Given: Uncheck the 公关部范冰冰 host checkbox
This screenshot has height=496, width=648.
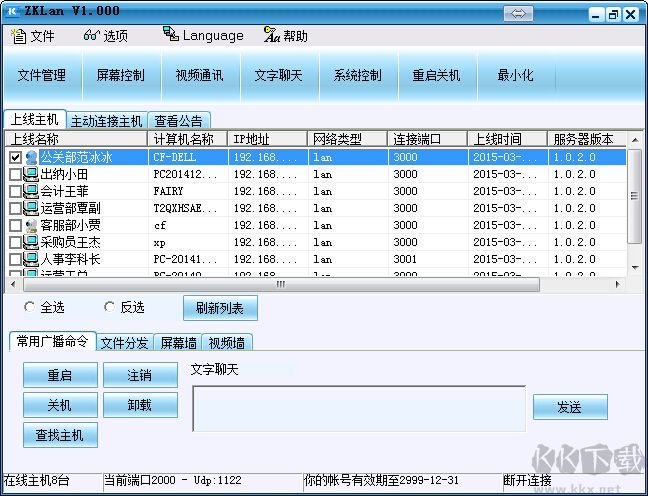Looking at the screenshot, I should point(15,158).
